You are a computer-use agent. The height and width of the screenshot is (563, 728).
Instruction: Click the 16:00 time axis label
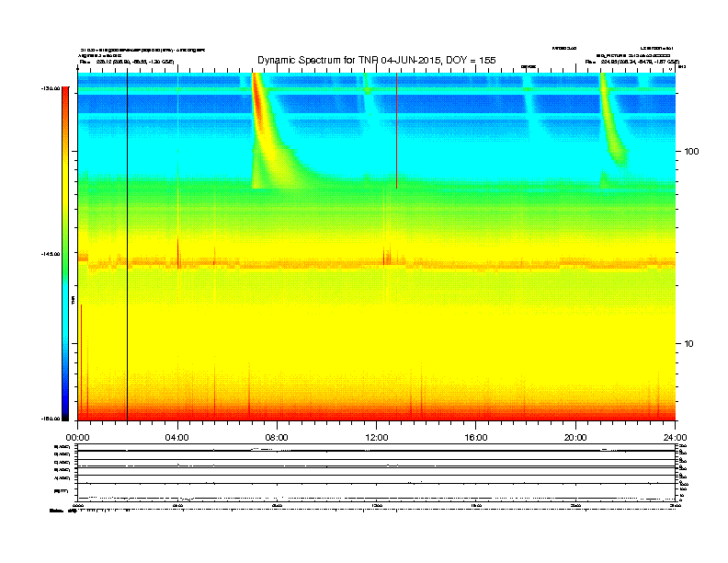476,438
